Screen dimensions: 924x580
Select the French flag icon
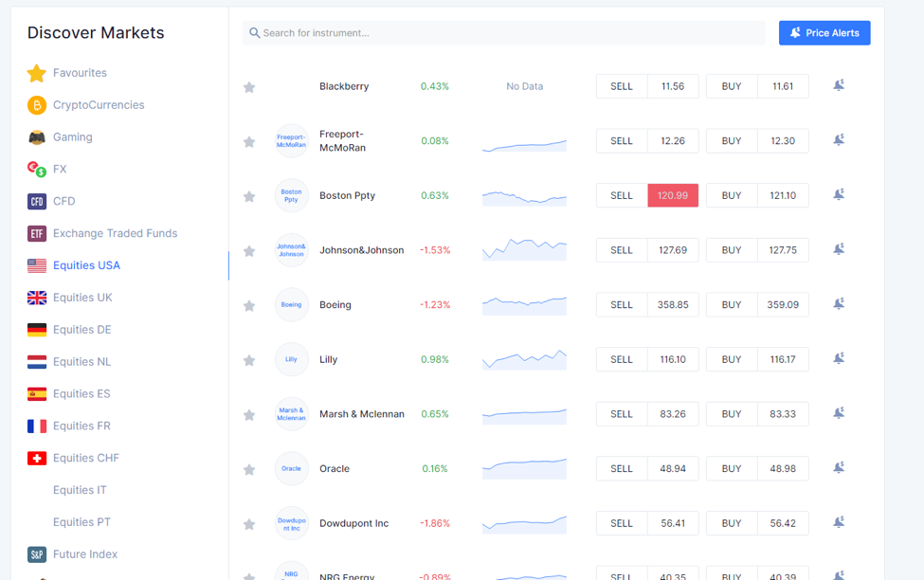(37, 426)
